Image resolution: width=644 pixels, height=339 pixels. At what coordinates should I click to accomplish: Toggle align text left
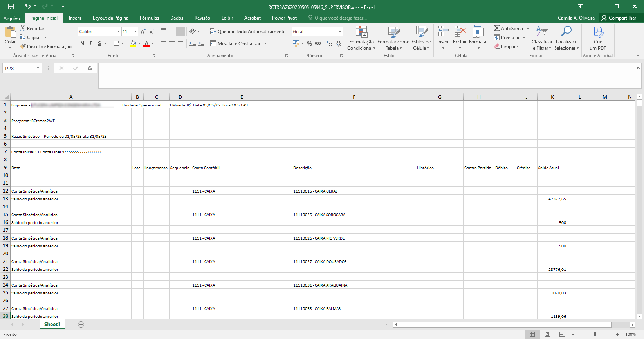(163, 43)
